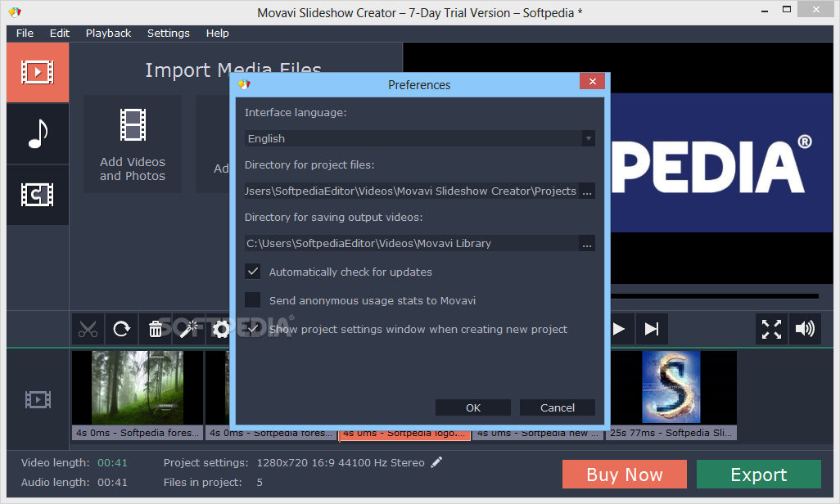Screen dimensions: 840x504
Task: Click the Audio length 00:41 value
Action: click(112, 483)
